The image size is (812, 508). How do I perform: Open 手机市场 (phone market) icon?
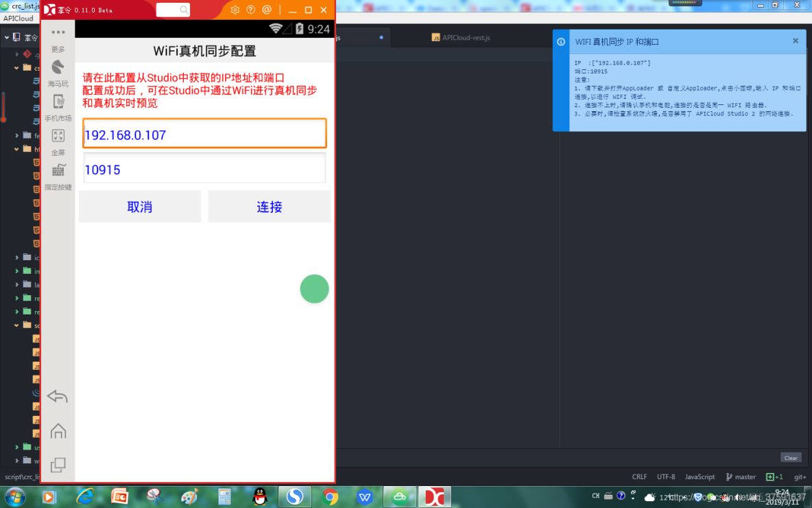(58, 106)
